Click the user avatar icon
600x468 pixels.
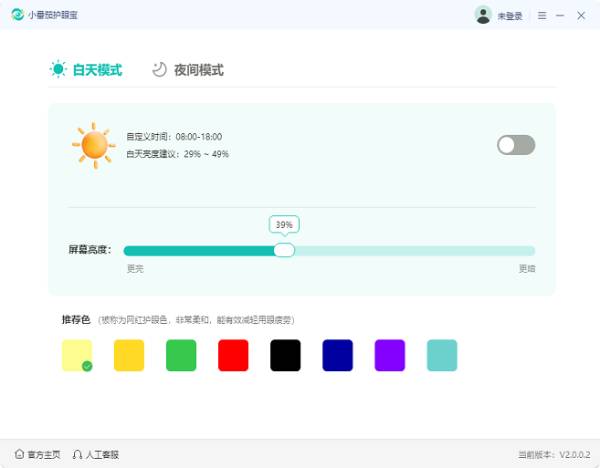pyautogui.click(x=483, y=15)
